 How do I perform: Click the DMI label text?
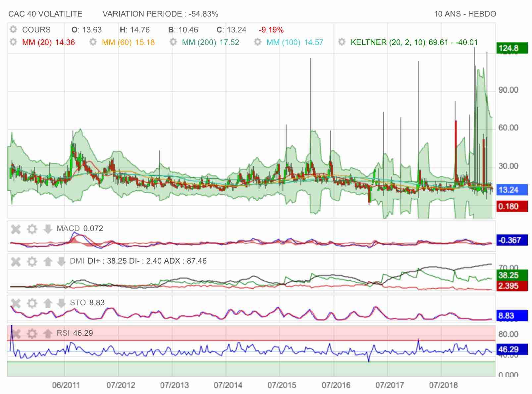pyautogui.click(x=77, y=261)
